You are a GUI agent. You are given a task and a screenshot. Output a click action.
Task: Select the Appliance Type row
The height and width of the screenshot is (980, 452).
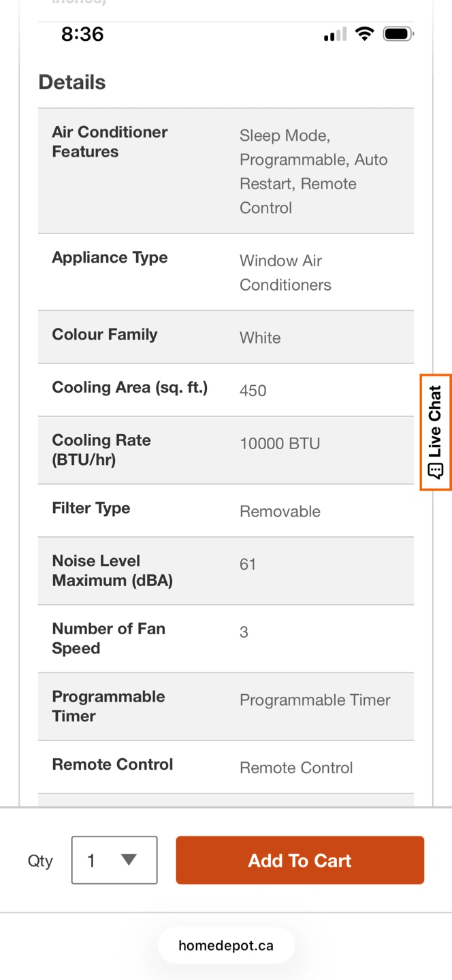(x=226, y=272)
